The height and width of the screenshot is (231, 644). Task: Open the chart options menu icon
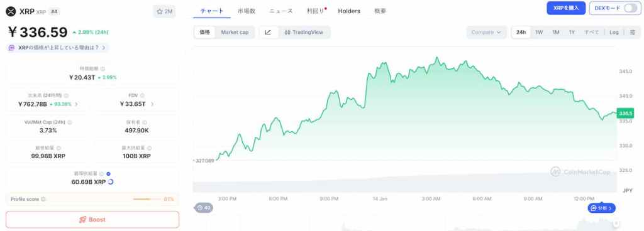click(x=633, y=33)
